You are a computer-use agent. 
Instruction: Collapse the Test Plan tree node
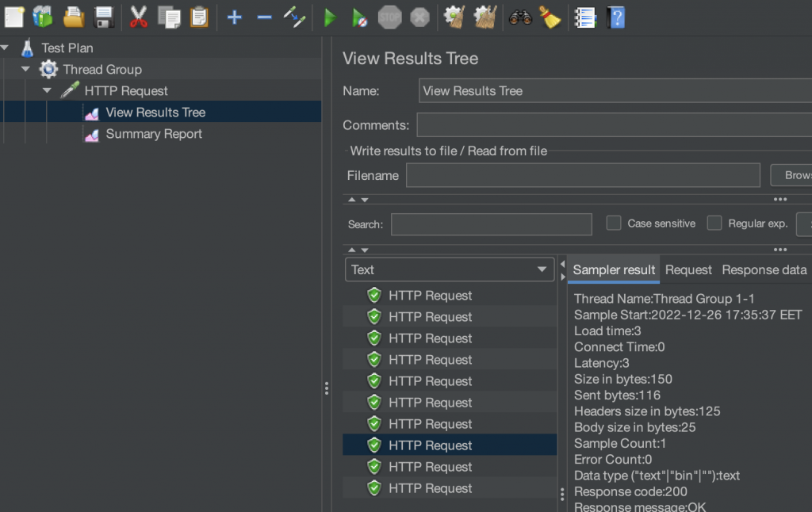tap(5, 48)
